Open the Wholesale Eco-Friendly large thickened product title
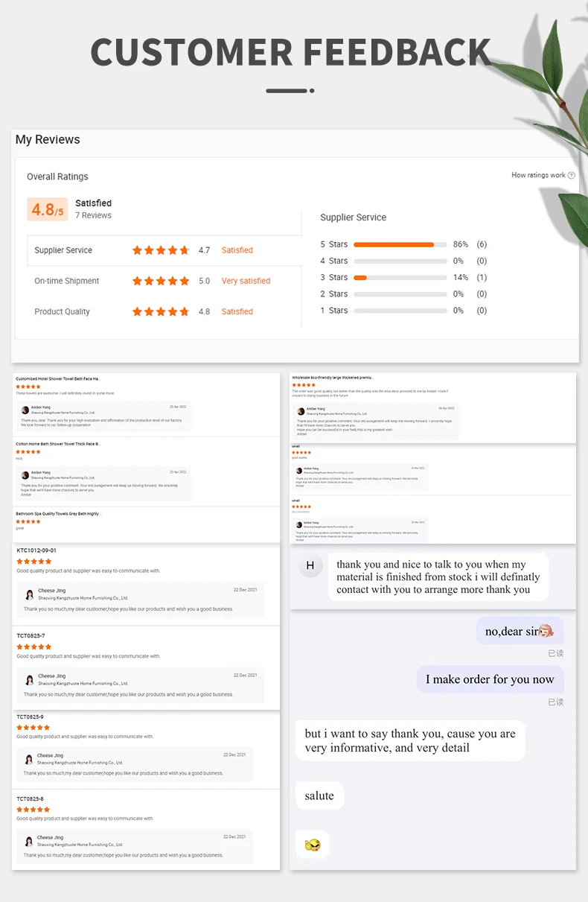 pos(332,378)
